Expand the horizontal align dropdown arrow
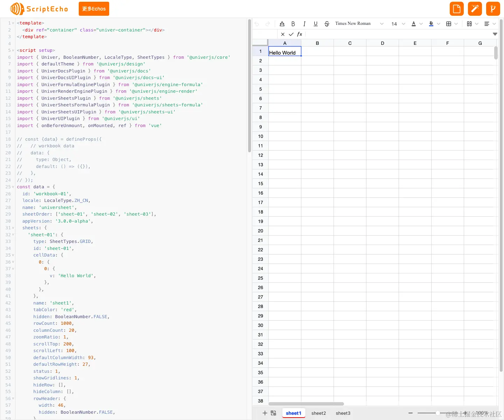The image size is (504, 420). pyautogui.click(x=494, y=24)
